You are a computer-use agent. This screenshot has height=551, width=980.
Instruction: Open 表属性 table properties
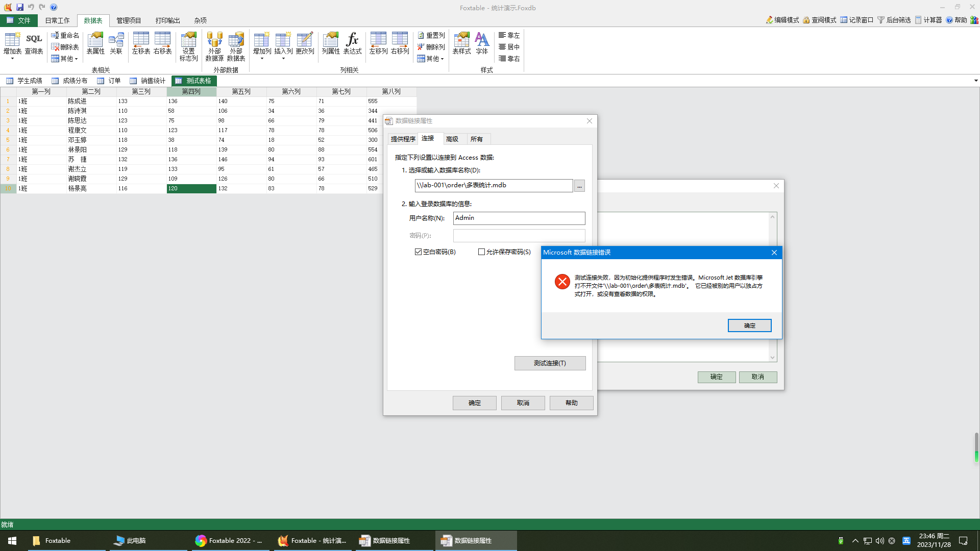click(x=95, y=43)
